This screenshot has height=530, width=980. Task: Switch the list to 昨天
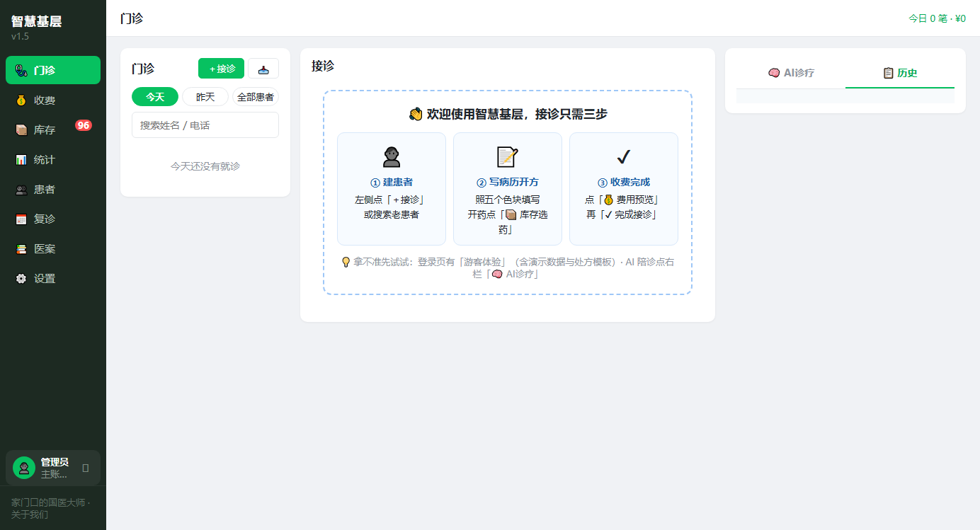coord(205,97)
